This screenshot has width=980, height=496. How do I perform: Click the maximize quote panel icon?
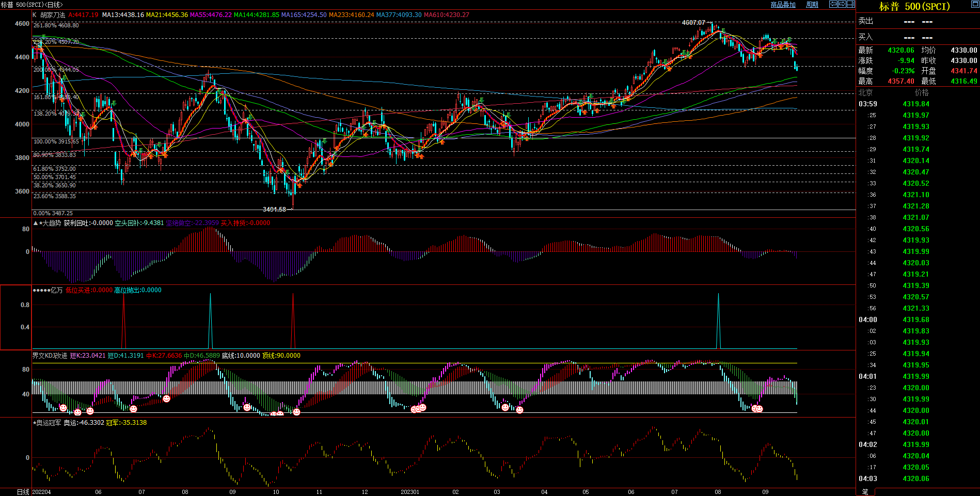[x=975, y=5]
